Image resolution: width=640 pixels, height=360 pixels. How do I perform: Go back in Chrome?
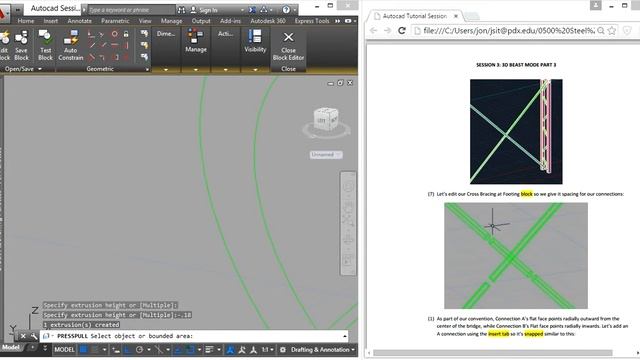point(373,31)
